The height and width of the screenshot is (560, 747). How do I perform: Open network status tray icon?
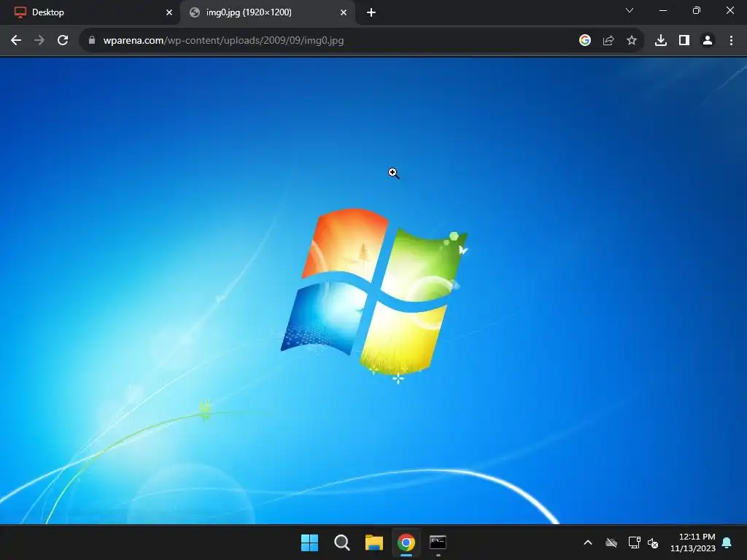[634, 542]
